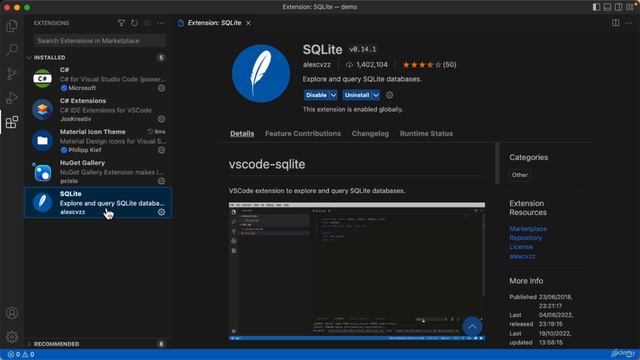Image resolution: width=640 pixels, height=360 pixels.
Task: Open editor more actions menu
Action: (629, 23)
